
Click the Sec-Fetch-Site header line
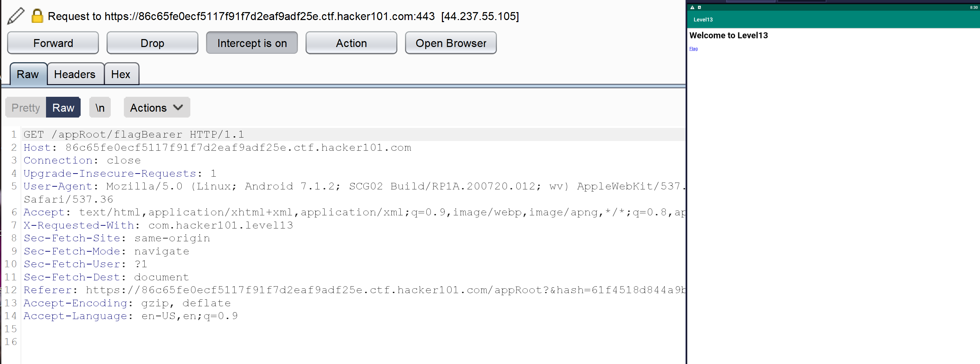[x=117, y=238]
